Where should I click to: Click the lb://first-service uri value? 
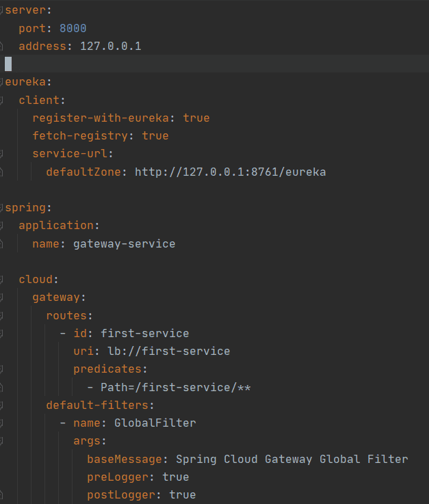[169, 352]
